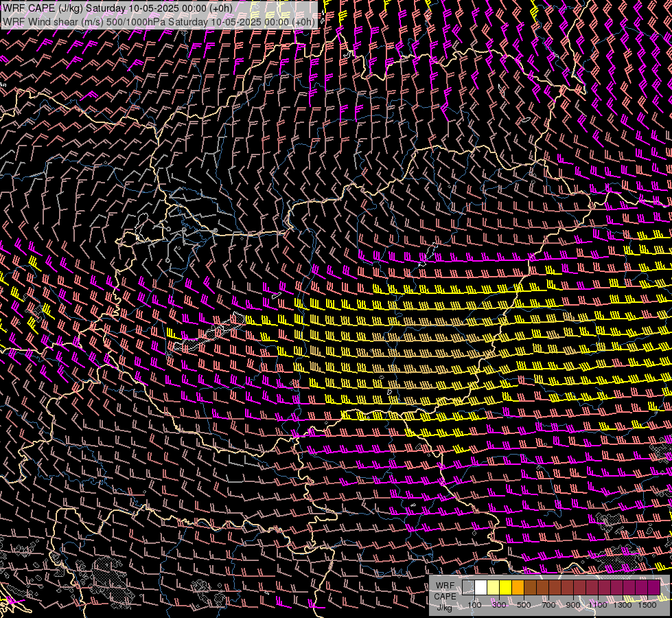Select the white CAPE legend swatch

[x=481, y=588]
